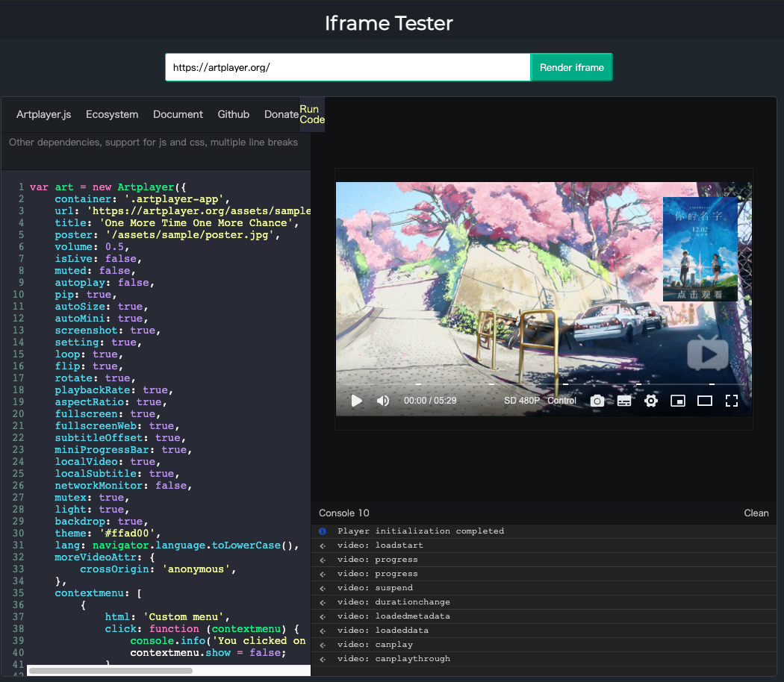The image size is (784, 682).
Task: Clean the console logs
Action: pyautogui.click(x=756, y=513)
